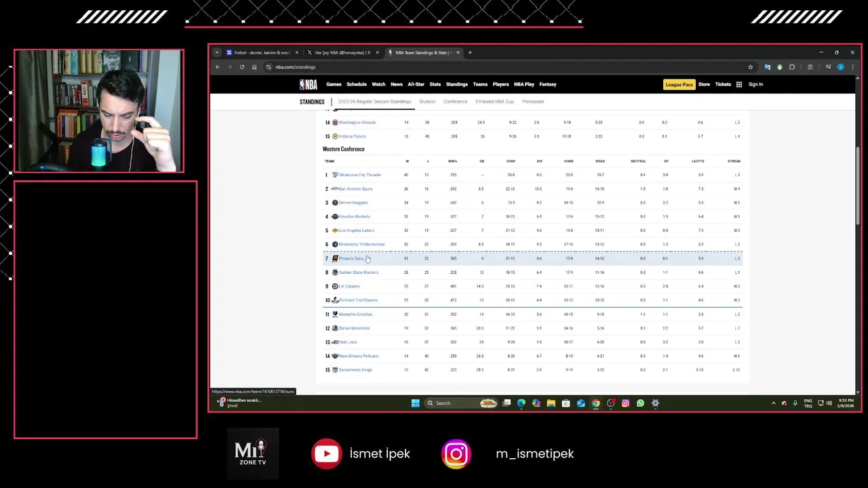Viewport: 868px width, 488px height.
Task: Open the Tickets link
Action: (723, 85)
